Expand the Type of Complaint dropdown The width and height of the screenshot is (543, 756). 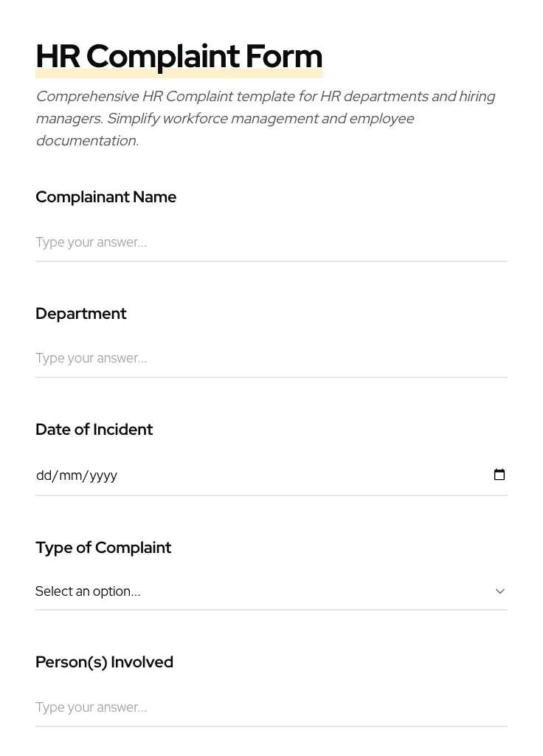pos(271,591)
